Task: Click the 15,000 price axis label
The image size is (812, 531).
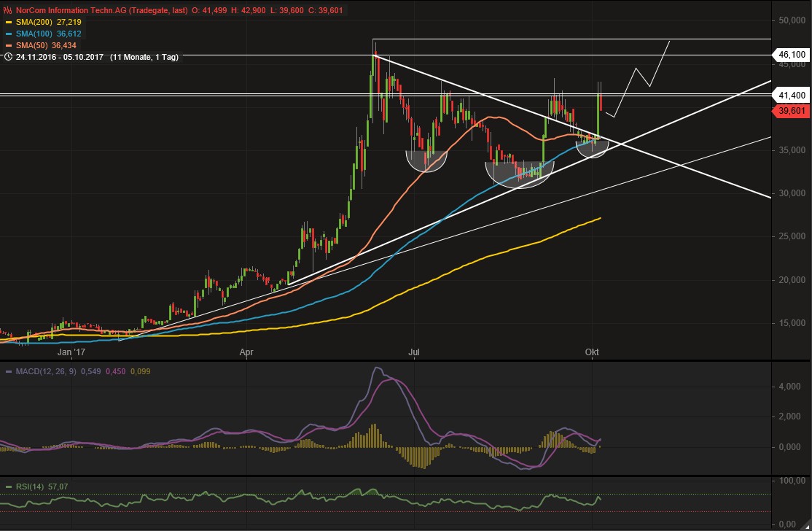Action: pyautogui.click(x=792, y=322)
